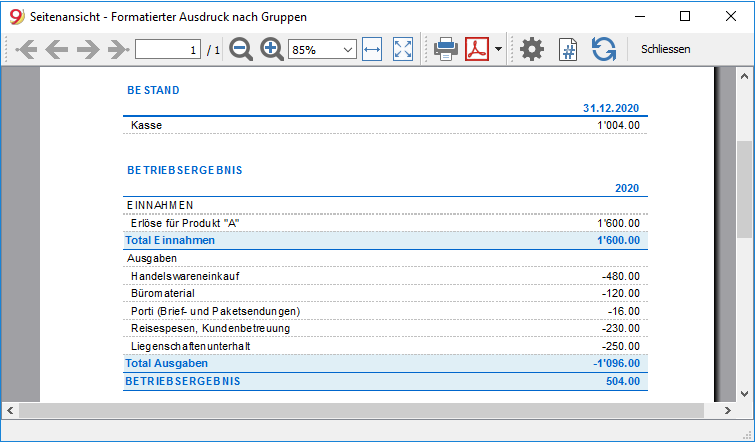Fit whole page in window icon

point(403,49)
